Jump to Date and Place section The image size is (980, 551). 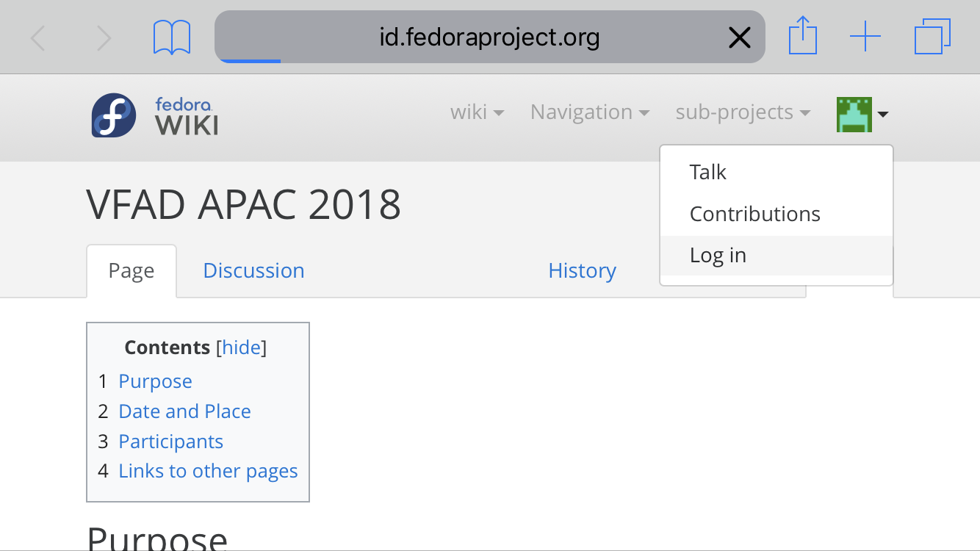[184, 411]
